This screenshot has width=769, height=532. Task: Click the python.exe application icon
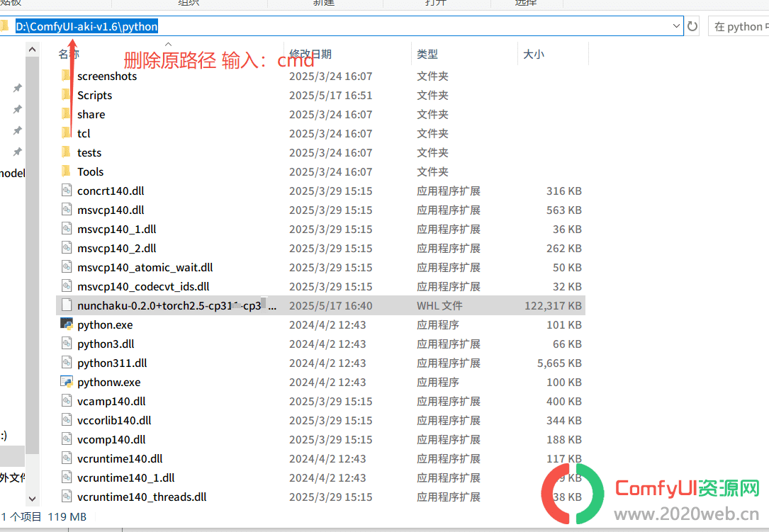tap(66, 324)
